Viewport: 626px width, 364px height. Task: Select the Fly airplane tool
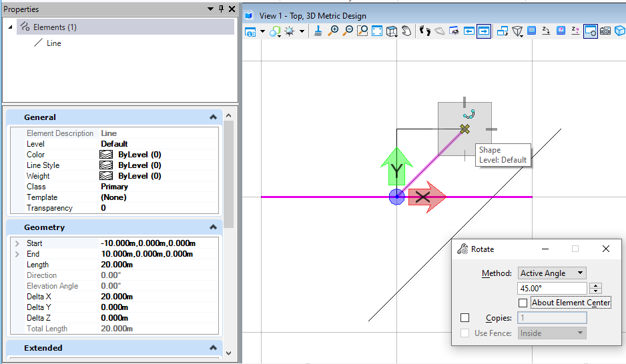coord(440,31)
